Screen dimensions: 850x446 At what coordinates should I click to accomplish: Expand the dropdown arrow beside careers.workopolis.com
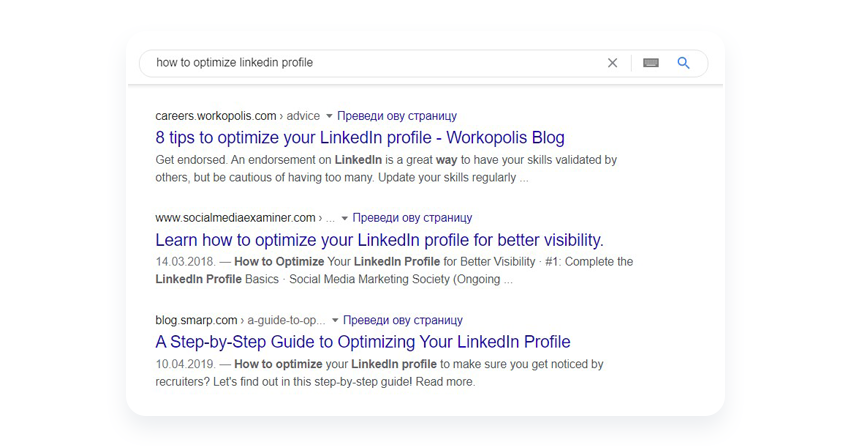(x=329, y=116)
